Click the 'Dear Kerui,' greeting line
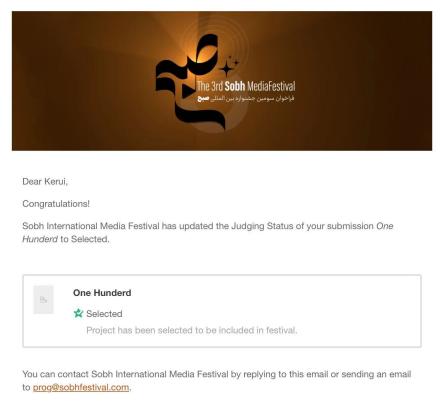Screen dimensions: 446x412 tap(45, 181)
